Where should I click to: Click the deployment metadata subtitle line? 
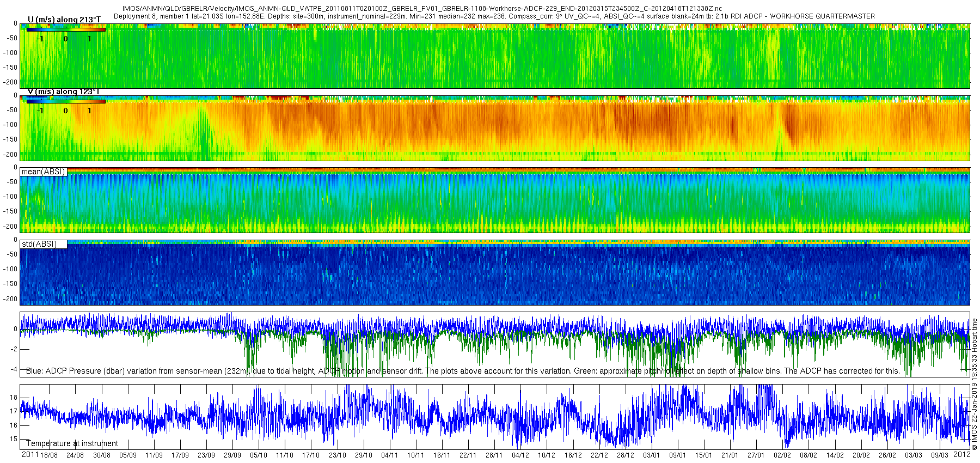pos(494,16)
